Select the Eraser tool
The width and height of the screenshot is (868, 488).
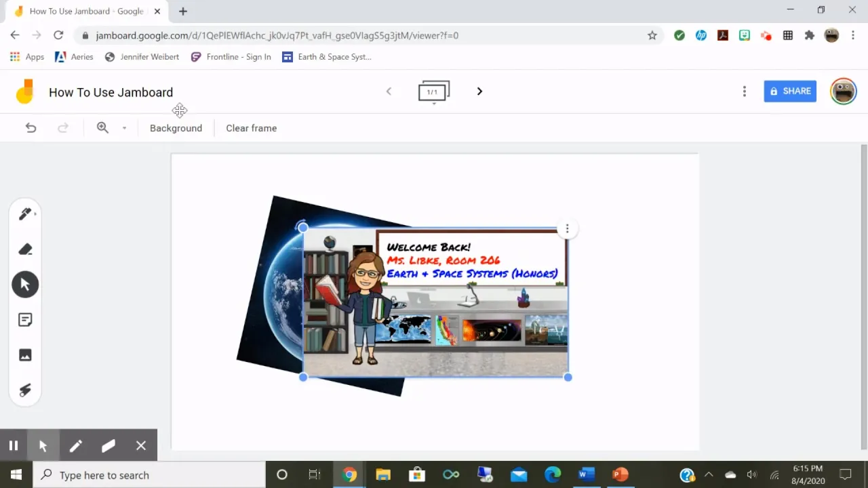[x=25, y=249]
